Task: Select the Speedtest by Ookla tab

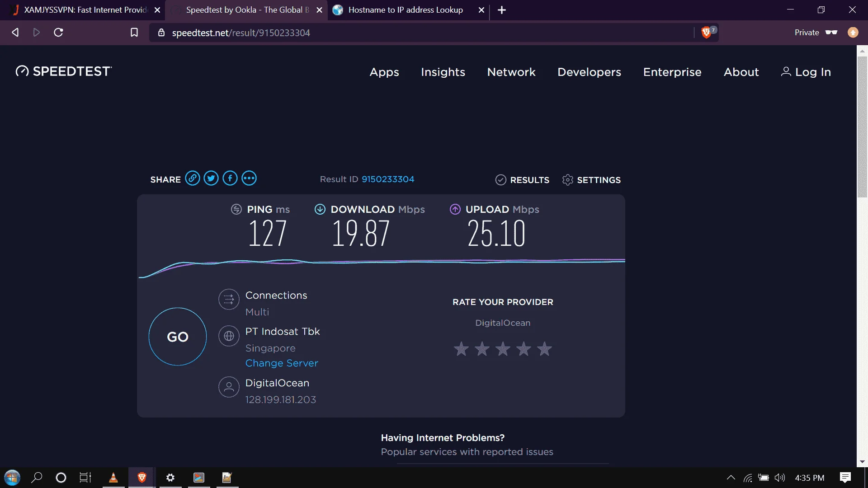Action: [x=247, y=10]
